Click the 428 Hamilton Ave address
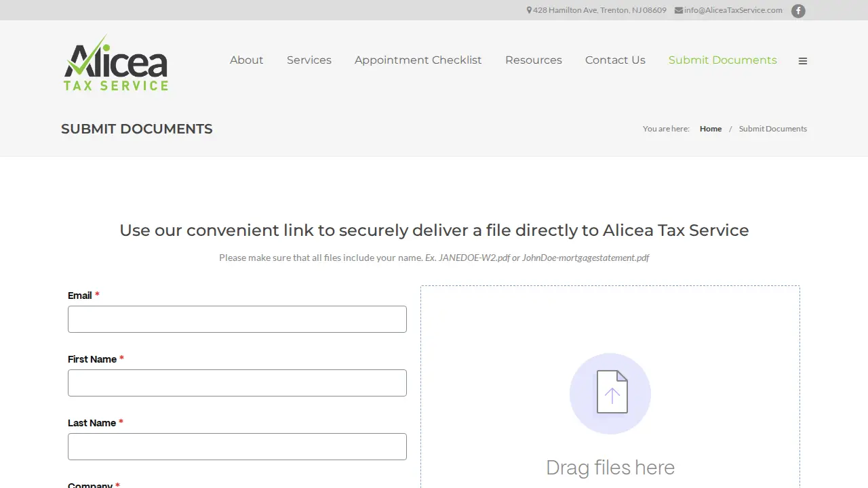The height and width of the screenshot is (488, 868). (x=599, y=10)
